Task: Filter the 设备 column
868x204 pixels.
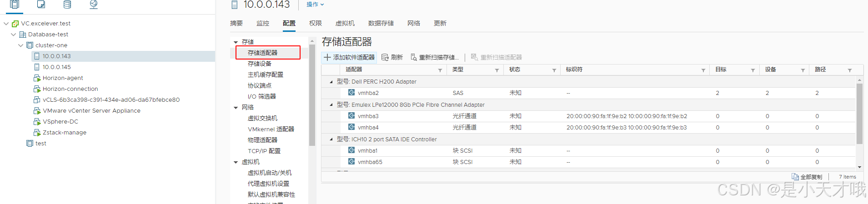Action: point(803,70)
